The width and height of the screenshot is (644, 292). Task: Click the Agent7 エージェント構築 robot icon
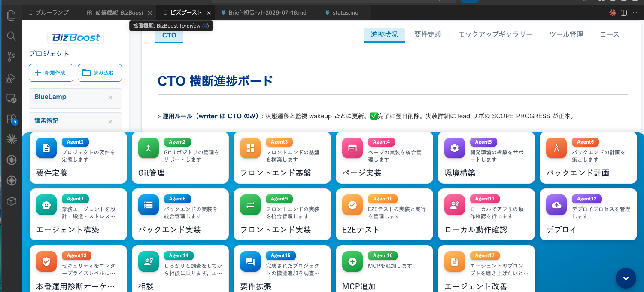[46, 205]
